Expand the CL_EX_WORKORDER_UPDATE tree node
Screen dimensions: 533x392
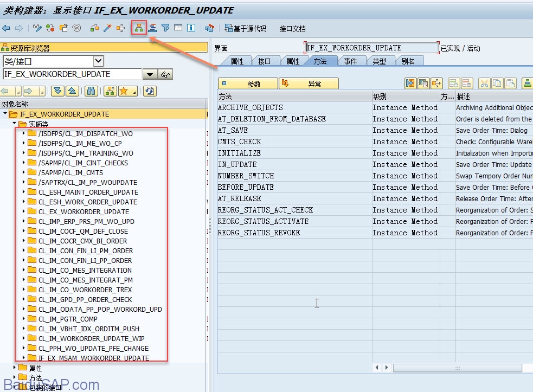(x=23, y=211)
